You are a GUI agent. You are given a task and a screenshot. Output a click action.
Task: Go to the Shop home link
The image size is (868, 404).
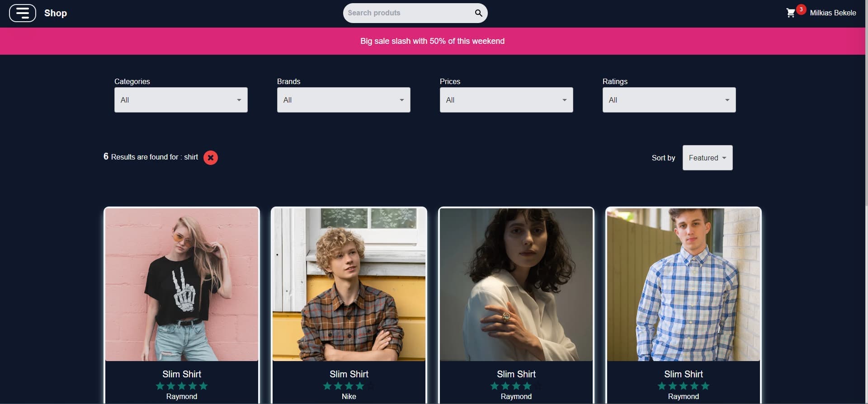point(56,13)
